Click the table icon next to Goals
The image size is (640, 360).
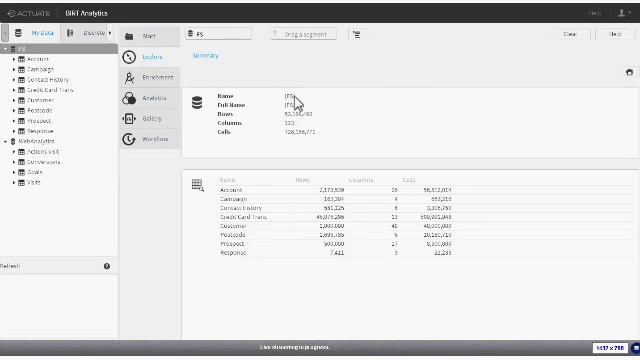22,173
